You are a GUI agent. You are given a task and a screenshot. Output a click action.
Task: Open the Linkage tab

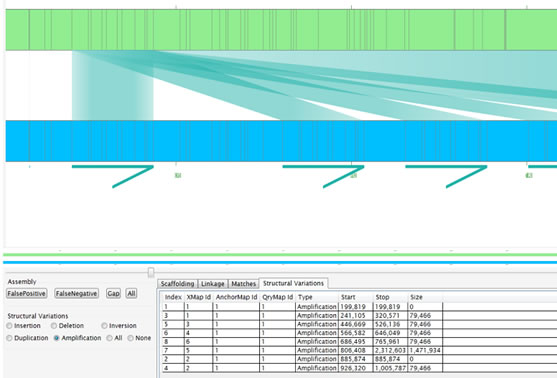tap(213, 284)
